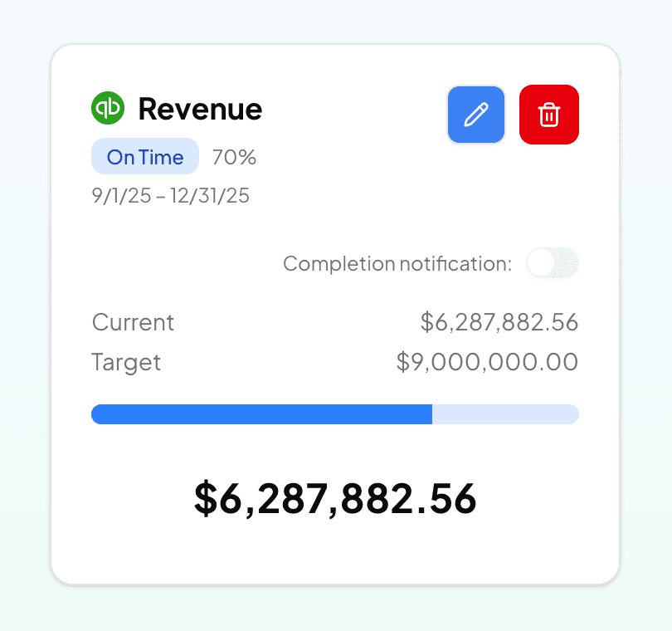Image resolution: width=672 pixels, height=631 pixels.
Task: Delete the Revenue goal using trash icon
Action: 548,115
